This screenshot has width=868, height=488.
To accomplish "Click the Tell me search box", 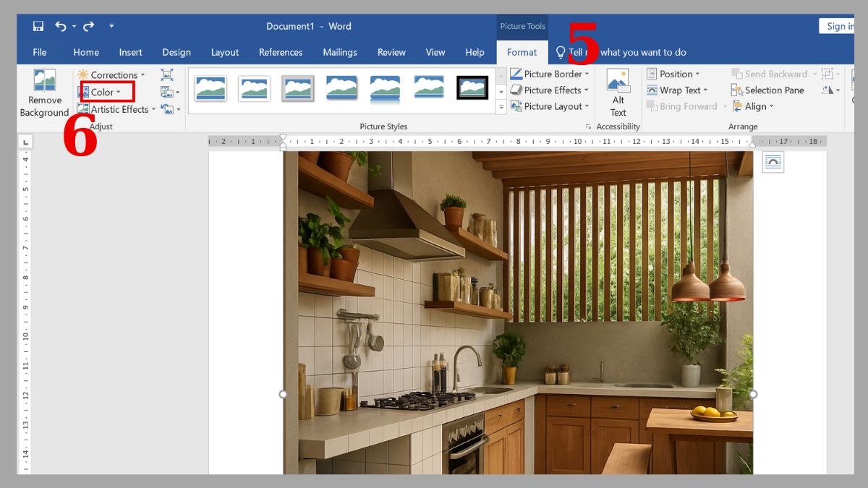I will coord(629,52).
